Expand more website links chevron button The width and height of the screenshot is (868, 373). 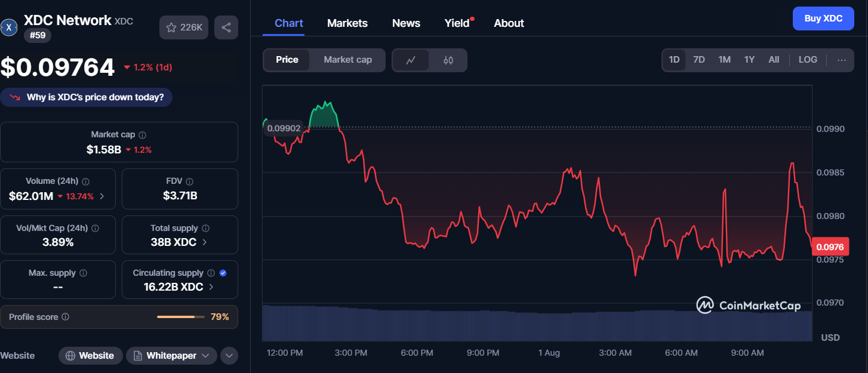[229, 356]
